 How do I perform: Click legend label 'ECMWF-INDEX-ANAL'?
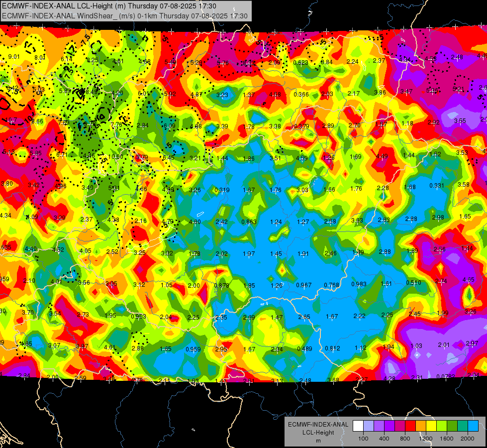click(x=318, y=425)
